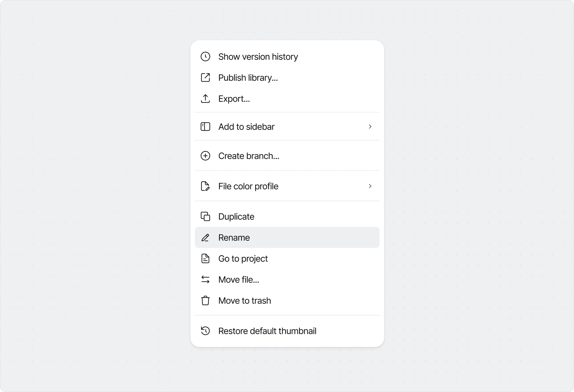Click the plus-circle icon for Create branch
This screenshot has width=574, height=392.
point(205,156)
